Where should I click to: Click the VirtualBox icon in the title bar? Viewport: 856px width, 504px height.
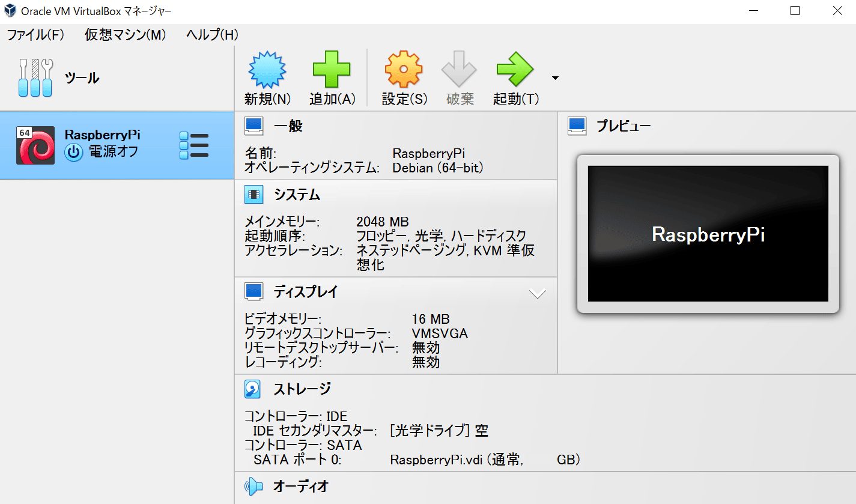click(x=10, y=11)
